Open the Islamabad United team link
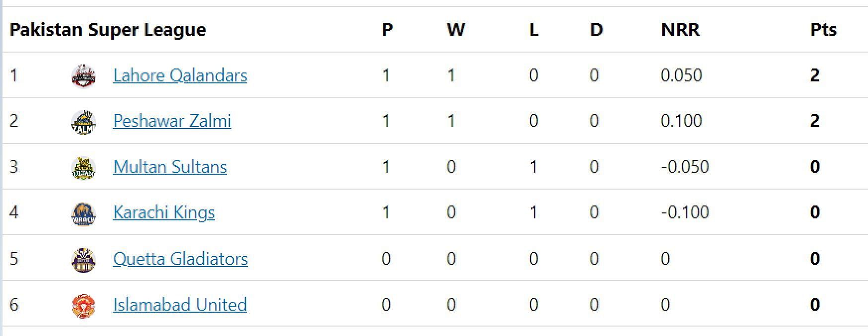 180,304
